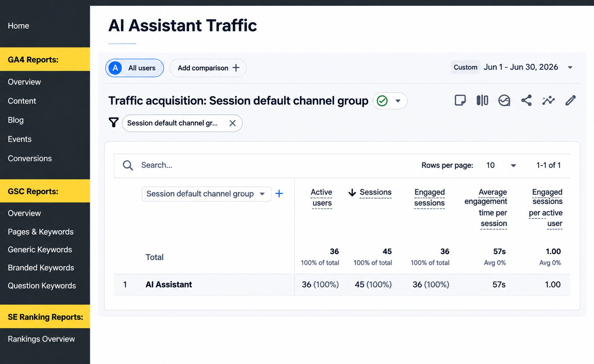Sort by Engaged sessions column header
Screen dimensions: 594x364
pos(429,198)
